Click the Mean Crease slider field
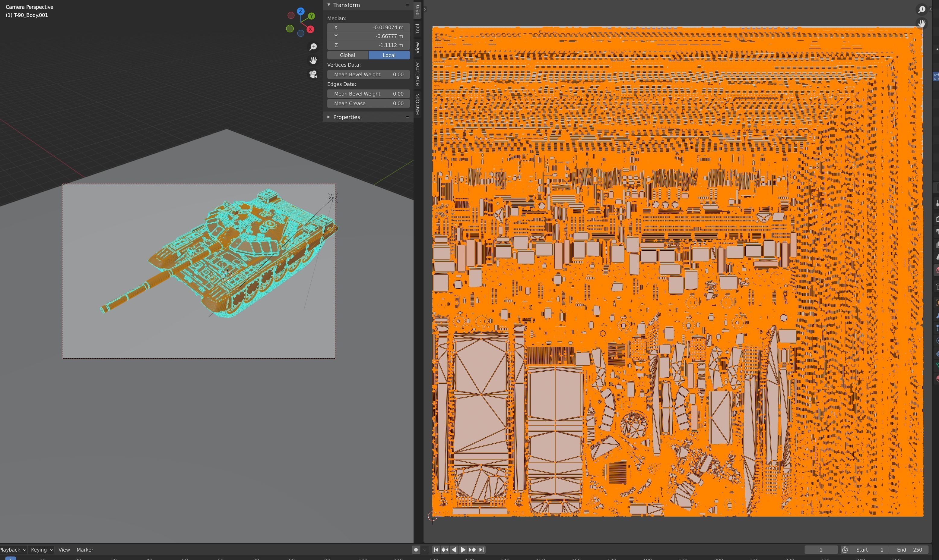Screen dimensions: 939x560 368,103
